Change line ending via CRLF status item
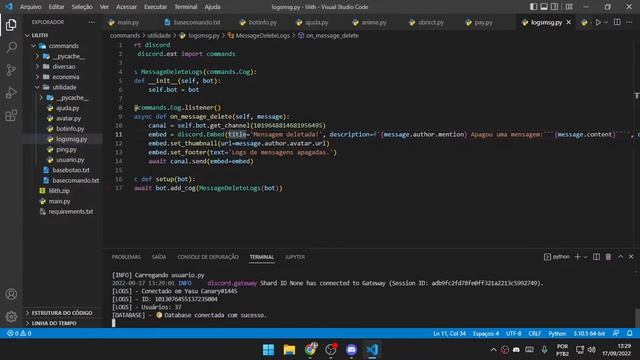640x360 pixels. [x=534, y=333]
